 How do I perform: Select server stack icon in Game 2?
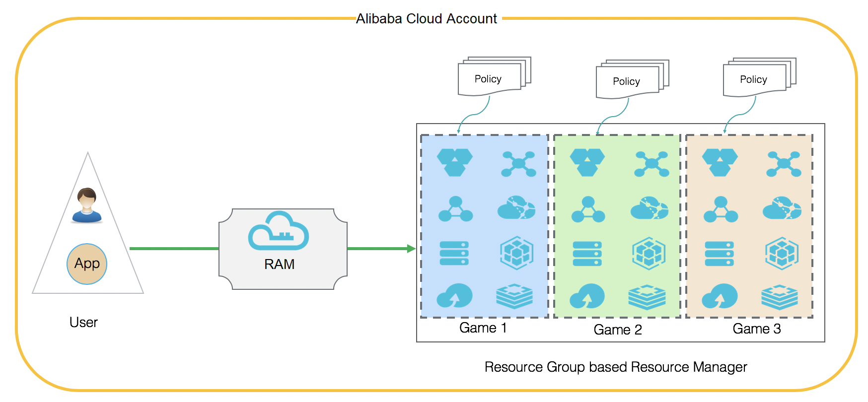click(587, 253)
